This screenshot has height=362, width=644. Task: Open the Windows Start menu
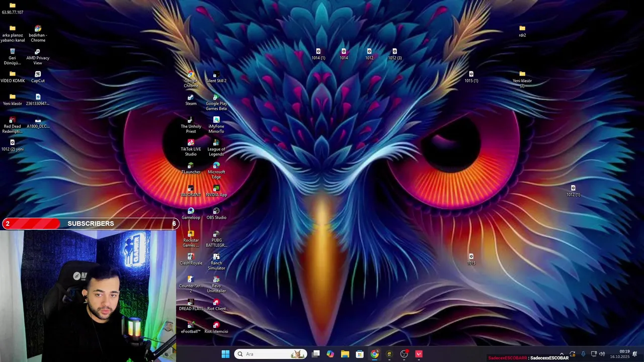coord(225,354)
